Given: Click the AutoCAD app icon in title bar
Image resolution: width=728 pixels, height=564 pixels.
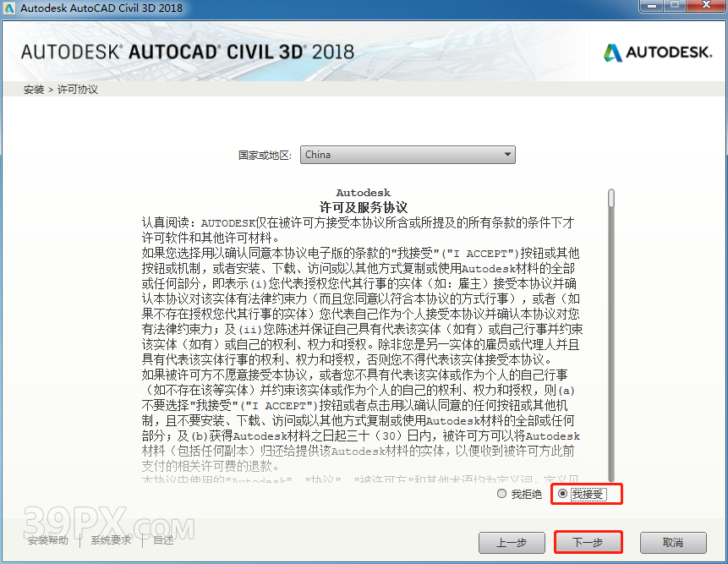Looking at the screenshot, I should 9,8.
